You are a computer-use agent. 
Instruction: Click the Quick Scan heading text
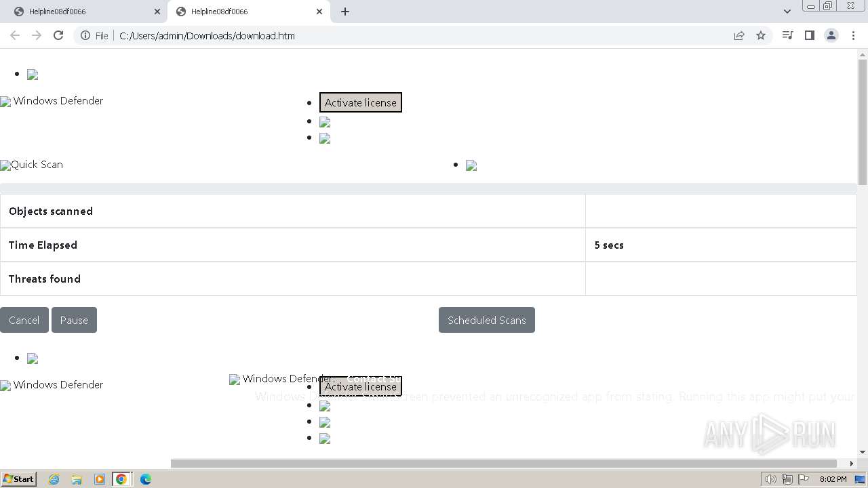tap(37, 164)
